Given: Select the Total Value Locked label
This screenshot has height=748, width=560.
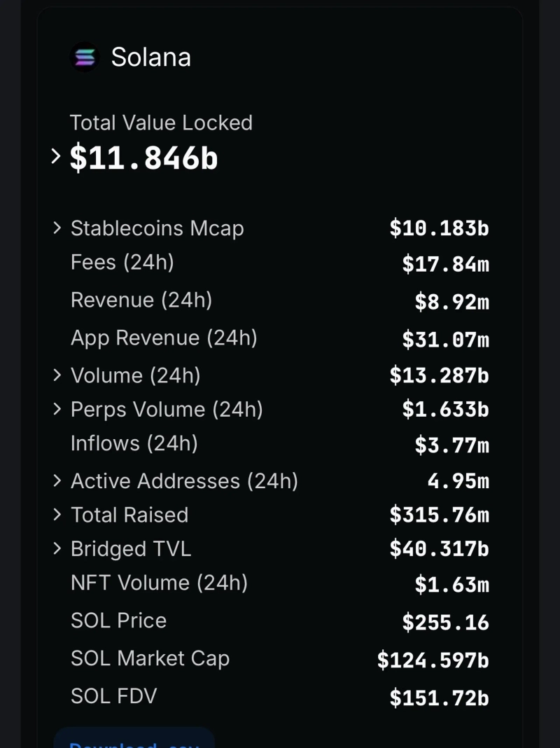Looking at the screenshot, I should click(161, 123).
